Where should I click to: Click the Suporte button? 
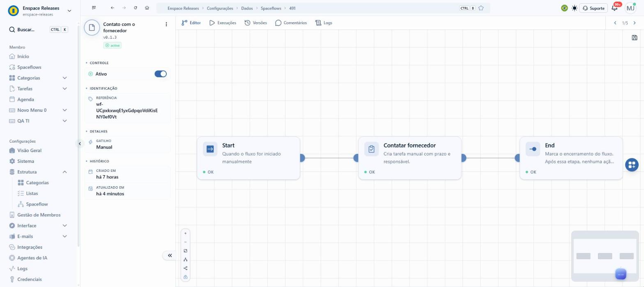593,8
